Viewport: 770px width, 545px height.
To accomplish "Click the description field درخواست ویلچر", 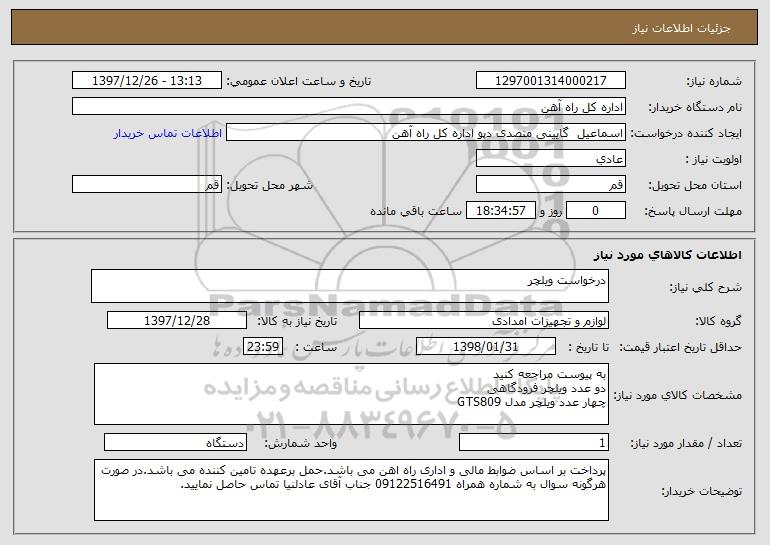I will [x=350, y=286].
